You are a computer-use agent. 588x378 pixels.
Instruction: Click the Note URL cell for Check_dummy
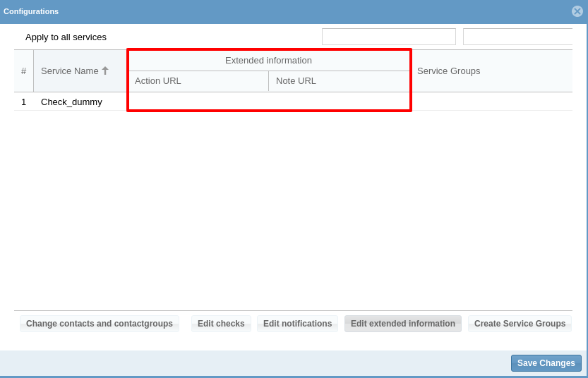point(339,102)
